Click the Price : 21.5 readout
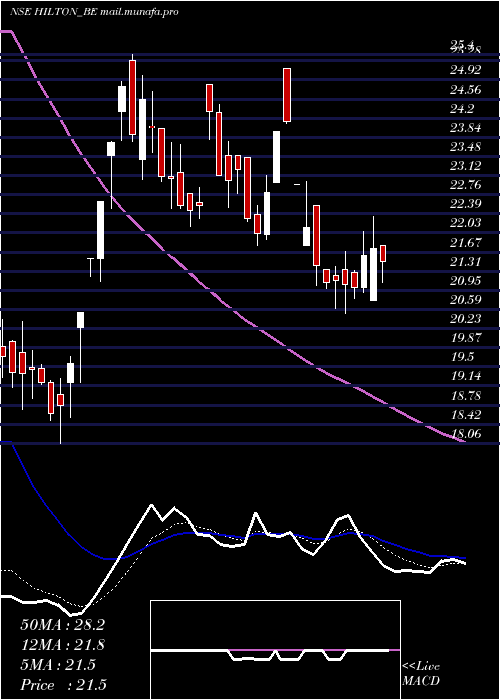Image resolution: width=500 pixels, height=700 pixels. tap(63, 684)
